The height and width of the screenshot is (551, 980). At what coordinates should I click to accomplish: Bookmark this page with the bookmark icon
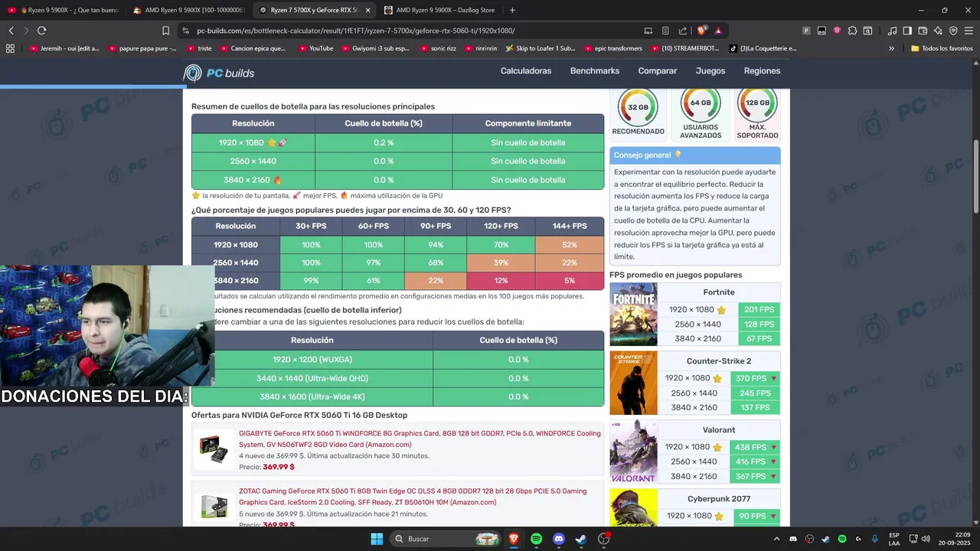[x=165, y=31]
